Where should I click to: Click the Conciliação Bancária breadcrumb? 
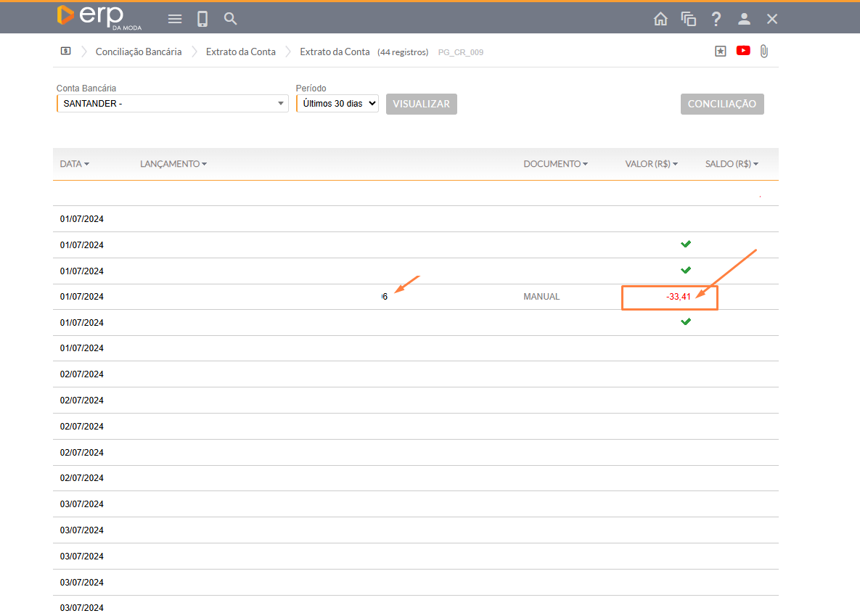pyautogui.click(x=139, y=52)
